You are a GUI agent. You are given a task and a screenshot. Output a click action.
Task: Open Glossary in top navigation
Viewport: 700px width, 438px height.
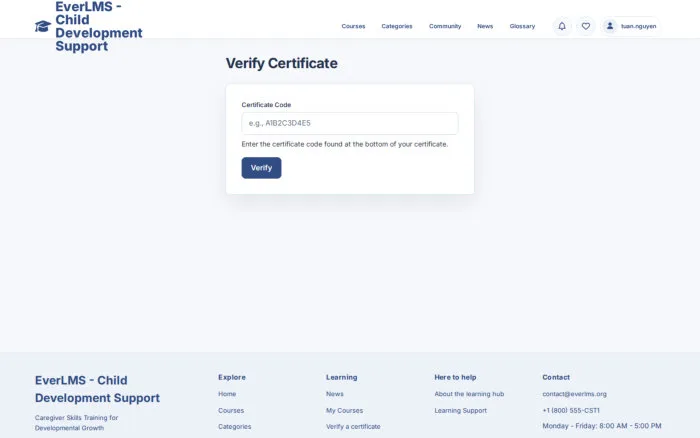522,26
